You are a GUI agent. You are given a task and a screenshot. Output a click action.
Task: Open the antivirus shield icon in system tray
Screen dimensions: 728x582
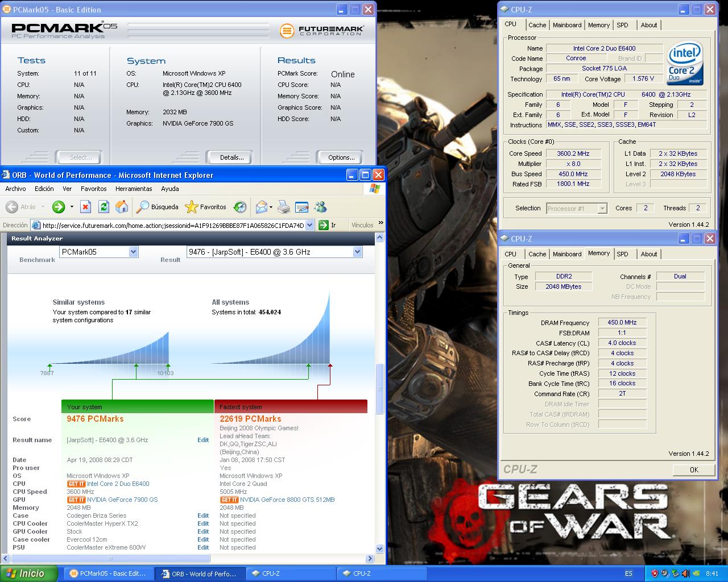[x=655, y=573]
